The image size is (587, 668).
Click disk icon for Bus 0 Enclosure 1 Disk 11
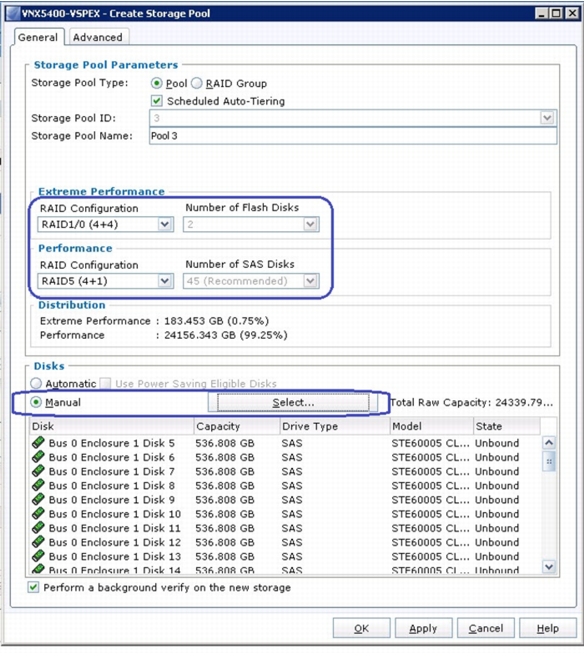coord(38,528)
